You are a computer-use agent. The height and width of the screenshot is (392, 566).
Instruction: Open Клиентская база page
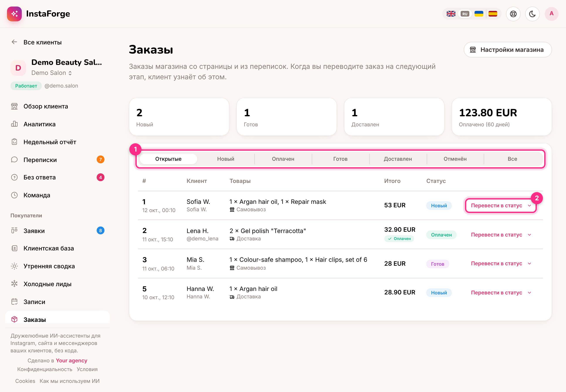click(x=57, y=248)
